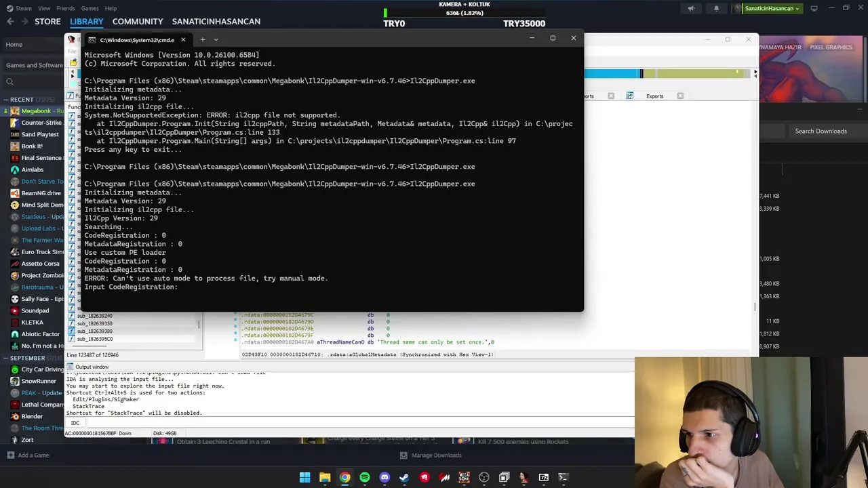Image resolution: width=868 pixels, height=488 pixels.
Task: Open 7-Zip from taskbar
Action: [544, 477]
